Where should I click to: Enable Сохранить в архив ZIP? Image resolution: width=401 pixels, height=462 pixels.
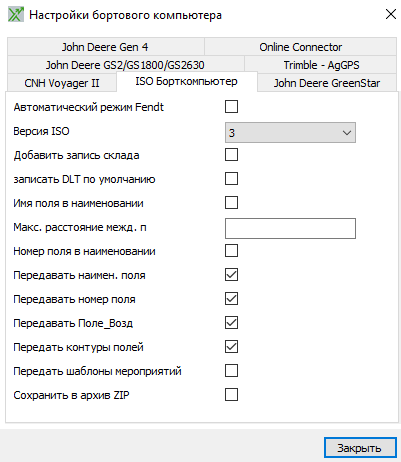(231, 395)
